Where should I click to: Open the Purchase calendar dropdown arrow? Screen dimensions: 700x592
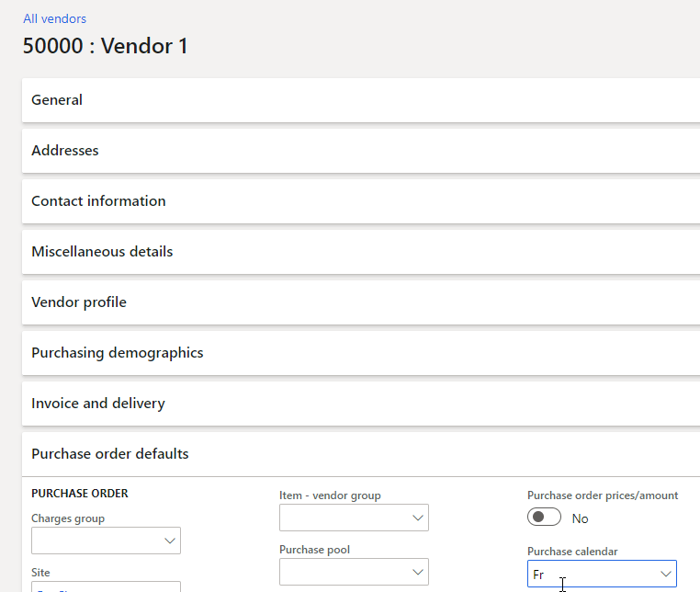point(666,575)
